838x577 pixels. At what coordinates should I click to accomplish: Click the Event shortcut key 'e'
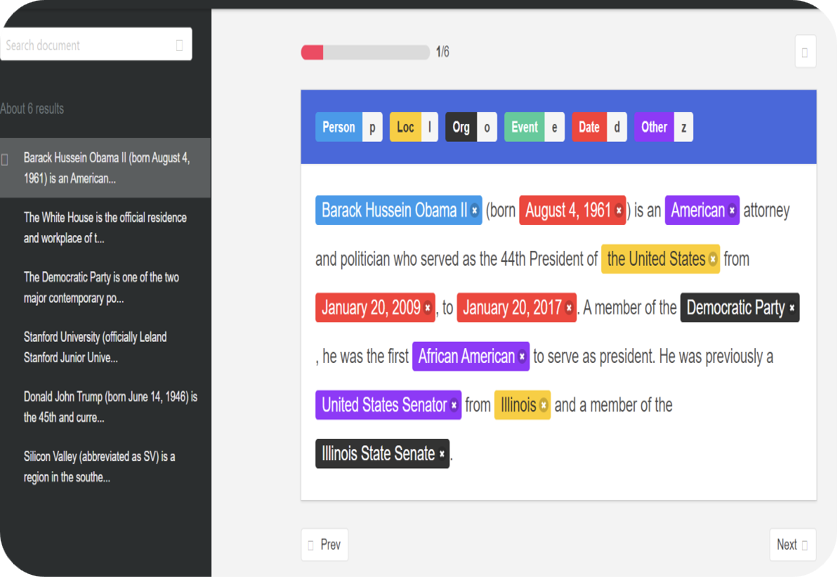tap(555, 127)
